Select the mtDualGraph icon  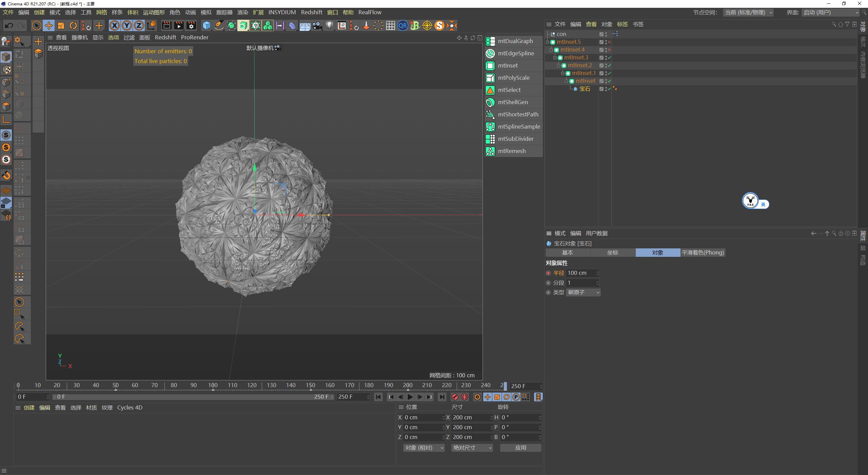[x=490, y=41]
